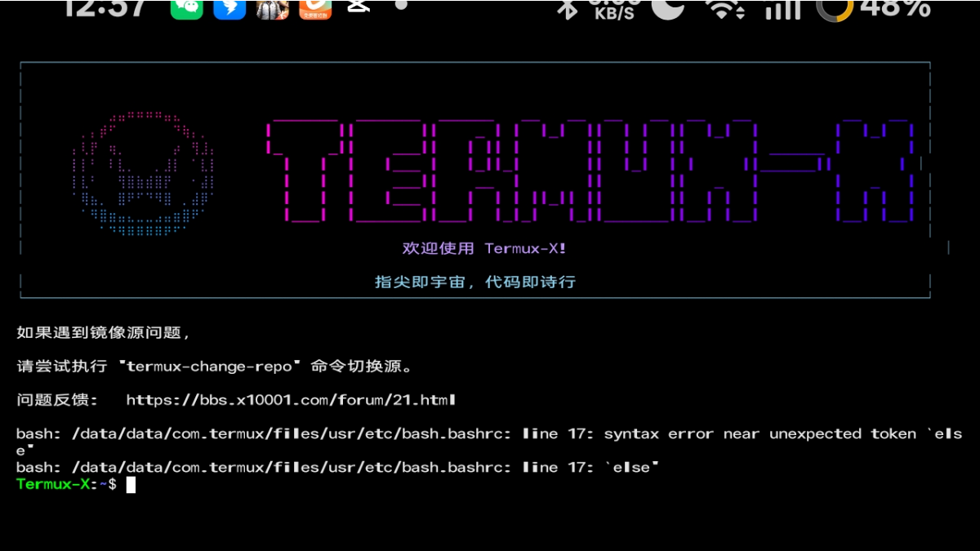Screen dimensions: 980x551
Task: Open the bbs.x10001.com forum link
Action: point(291,400)
